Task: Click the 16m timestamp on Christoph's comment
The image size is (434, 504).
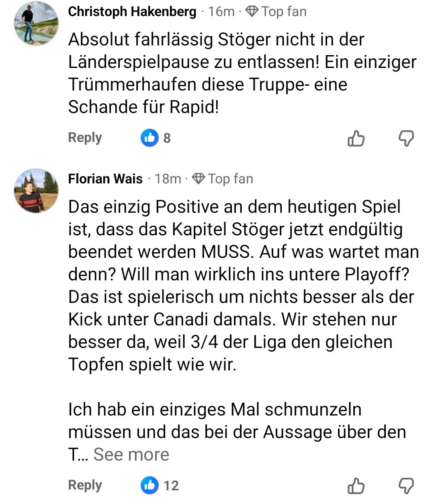Action: (x=221, y=12)
